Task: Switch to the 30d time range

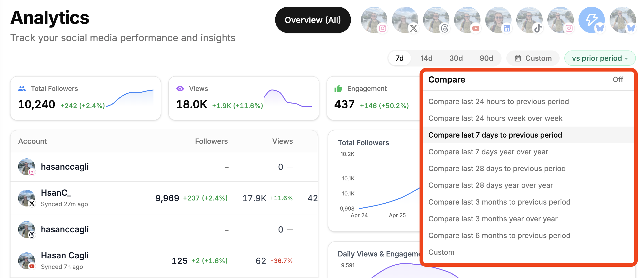Action: coord(456,58)
